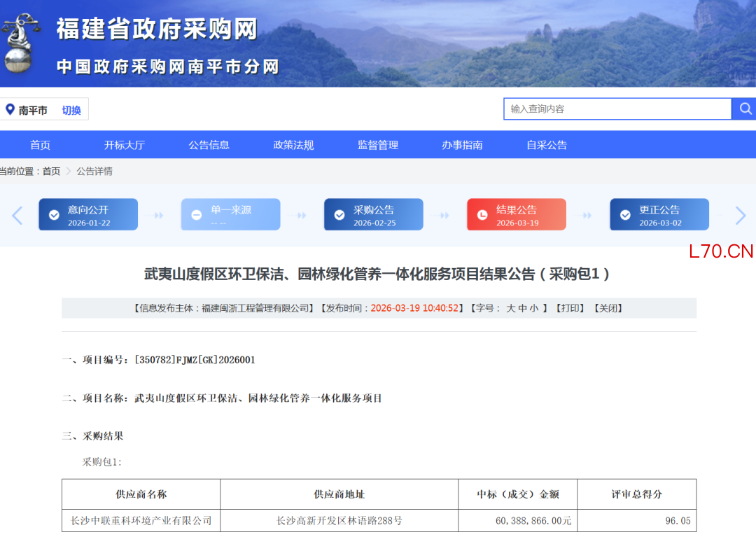The image size is (756, 544).
Task: Click the clock icon on 结果公告 step
Action: tap(482, 215)
